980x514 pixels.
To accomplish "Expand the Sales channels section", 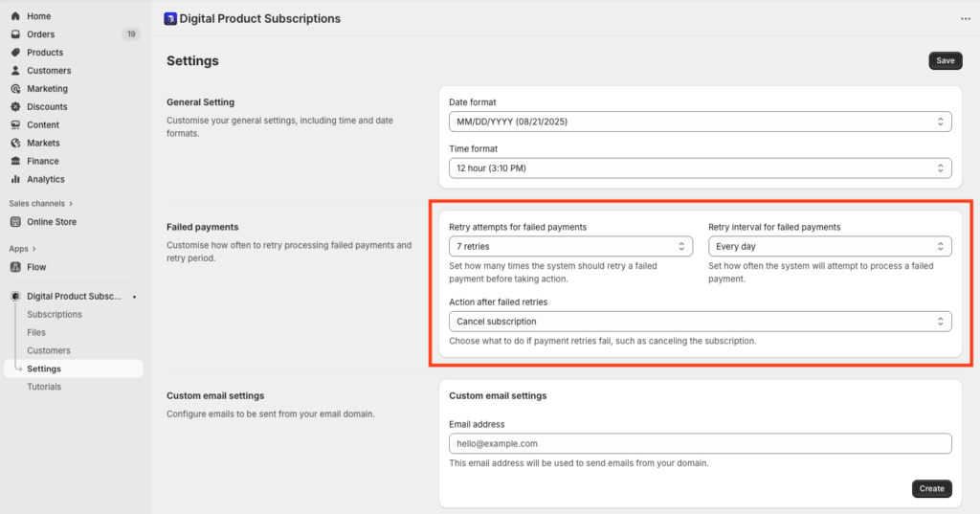I will point(40,204).
